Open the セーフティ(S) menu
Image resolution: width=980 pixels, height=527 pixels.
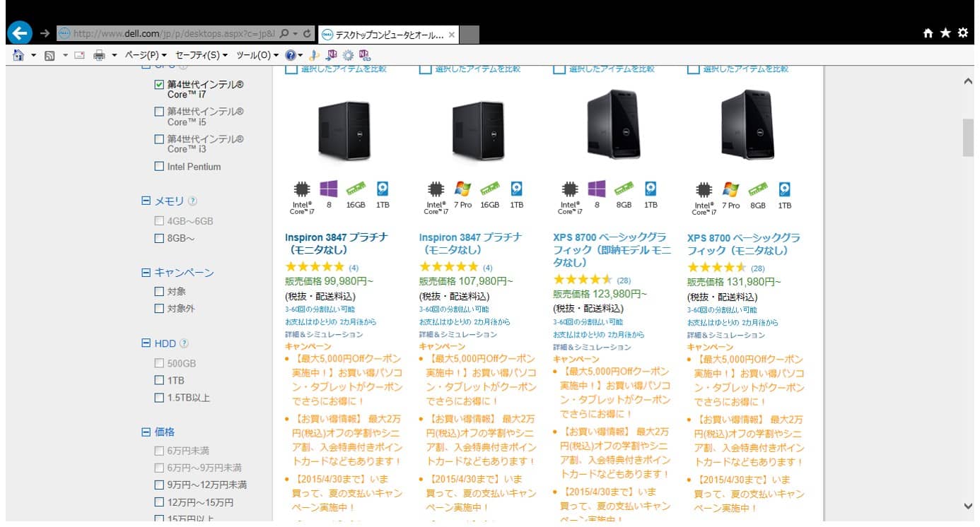[202, 55]
